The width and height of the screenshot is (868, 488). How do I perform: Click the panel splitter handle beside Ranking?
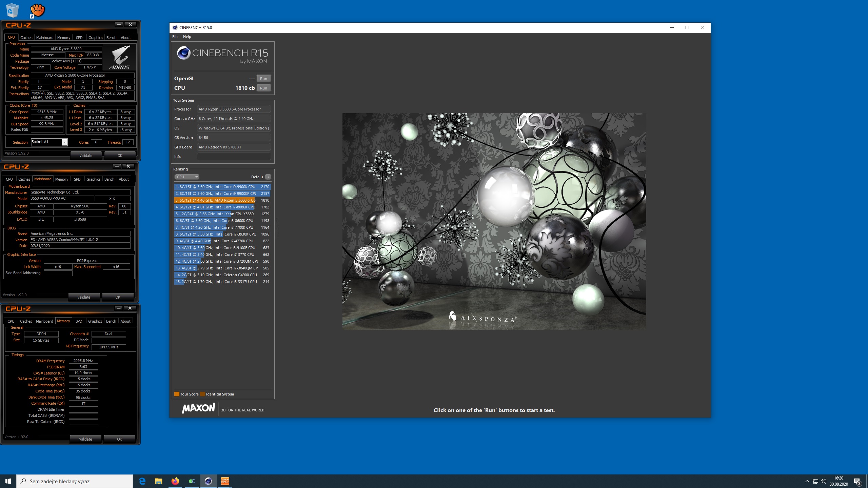pos(278,229)
